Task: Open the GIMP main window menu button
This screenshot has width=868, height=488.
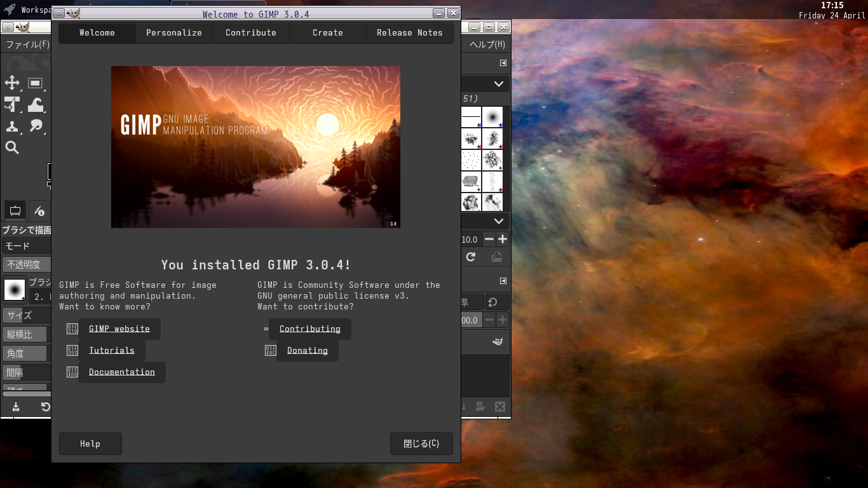Action: (8, 27)
